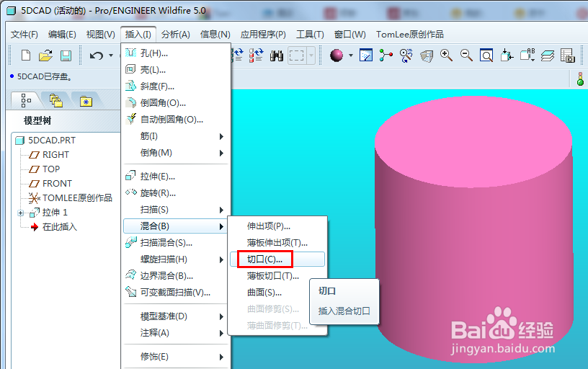The width and height of the screenshot is (588, 369).
Task: Open the 工具(T) menu
Action: click(310, 35)
